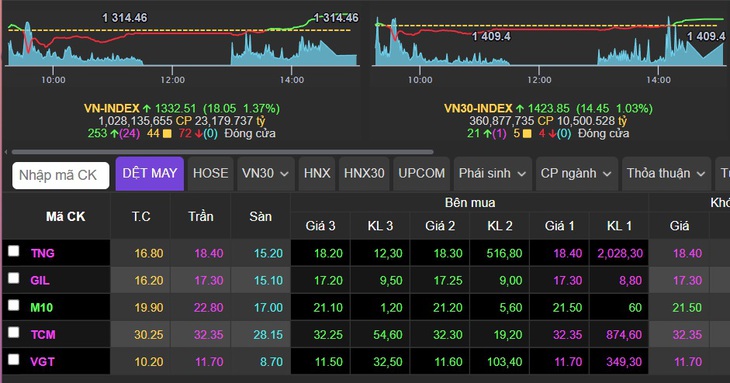Click the Giá 1 column header
The image size is (730, 383).
[x=560, y=226]
